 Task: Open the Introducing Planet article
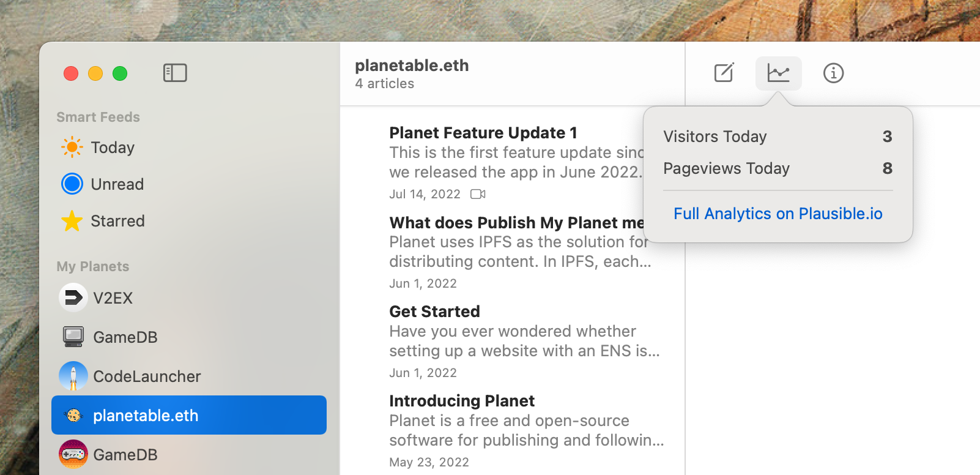462,401
